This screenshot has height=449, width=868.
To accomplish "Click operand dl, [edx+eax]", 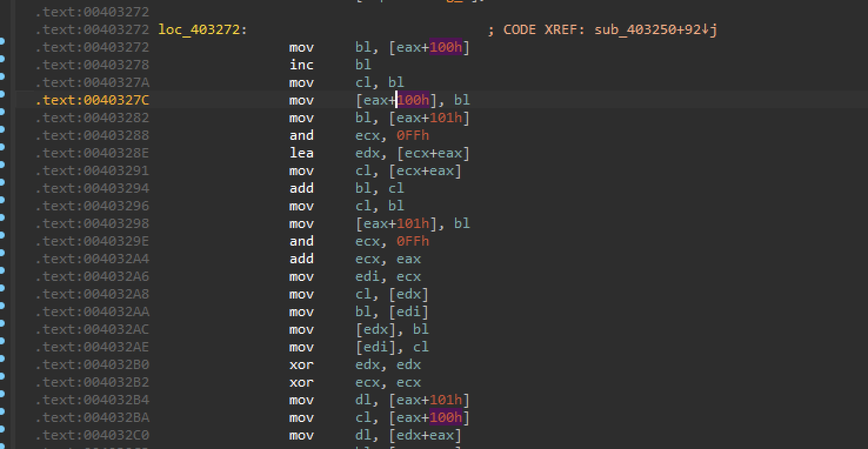I will pyautogui.click(x=408, y=435).
